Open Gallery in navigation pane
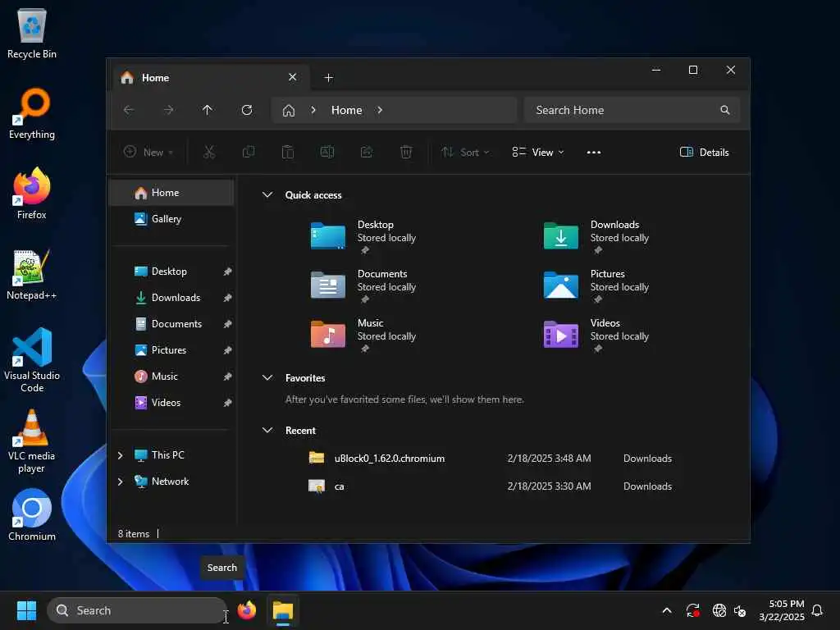 point(171,218)
